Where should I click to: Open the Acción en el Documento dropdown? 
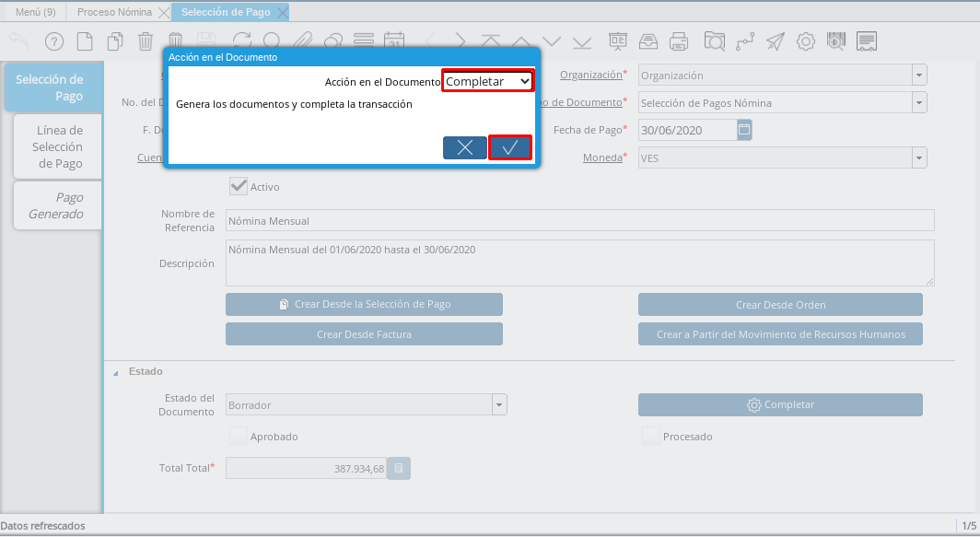[x=487, y=81]
